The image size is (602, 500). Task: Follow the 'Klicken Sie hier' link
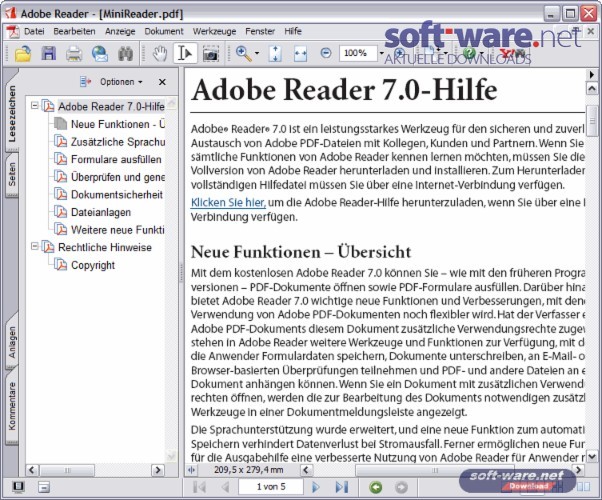tap(228, 202)
